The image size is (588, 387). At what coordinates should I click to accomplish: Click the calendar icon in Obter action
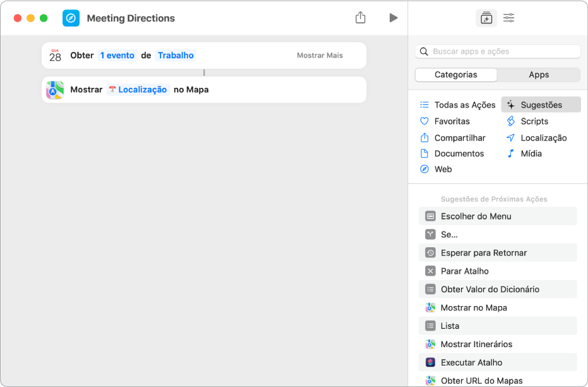[x=56, y=56]
